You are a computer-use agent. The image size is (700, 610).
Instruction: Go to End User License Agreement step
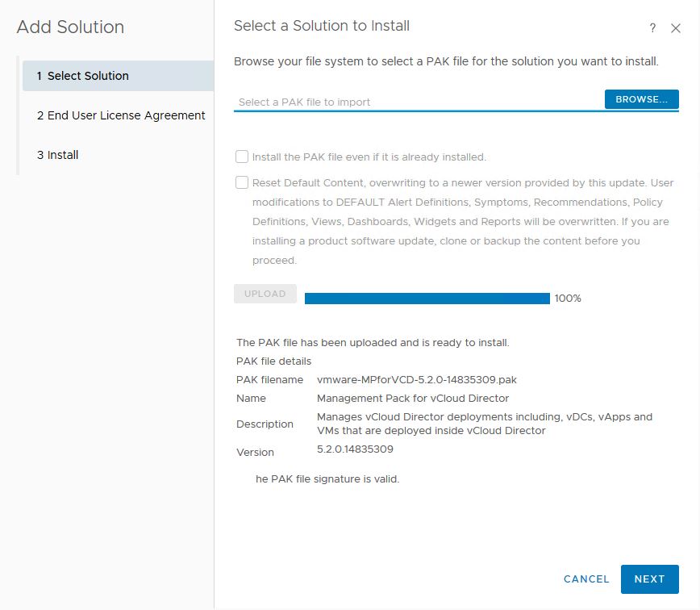(x=121, y=115)
